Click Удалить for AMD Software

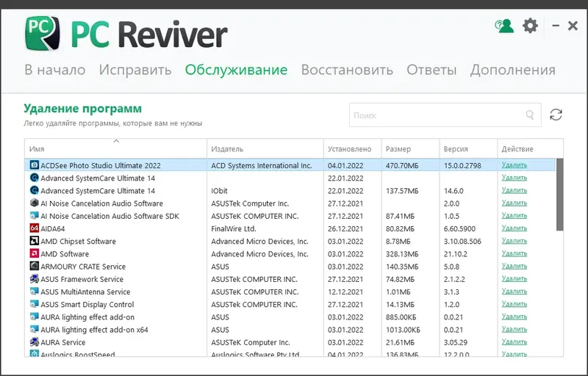pos(514,253)
